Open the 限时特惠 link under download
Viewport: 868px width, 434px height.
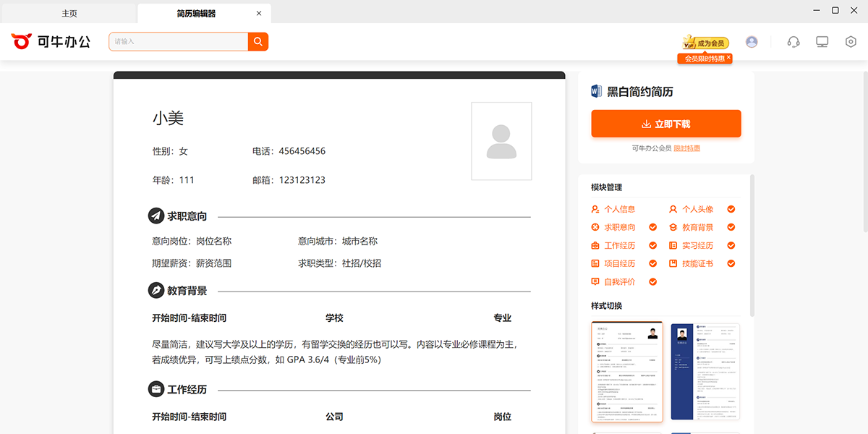[687, 148]
